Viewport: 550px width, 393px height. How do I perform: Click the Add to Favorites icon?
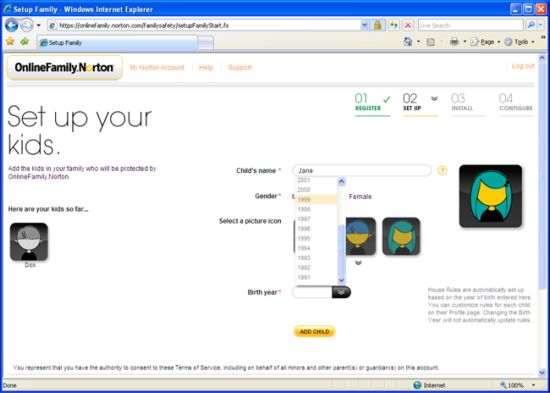[x=25, y=42]
